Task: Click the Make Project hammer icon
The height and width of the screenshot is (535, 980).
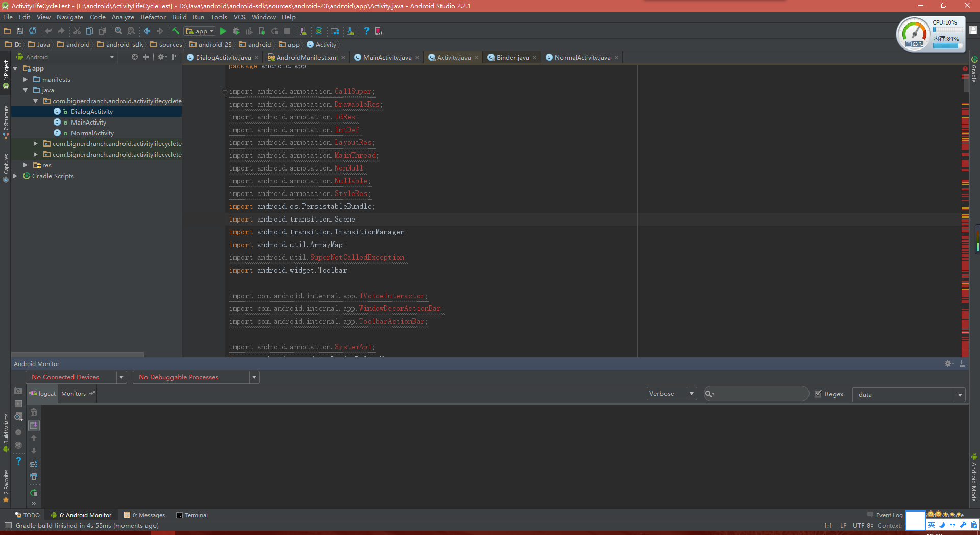Action: (176, 31)
